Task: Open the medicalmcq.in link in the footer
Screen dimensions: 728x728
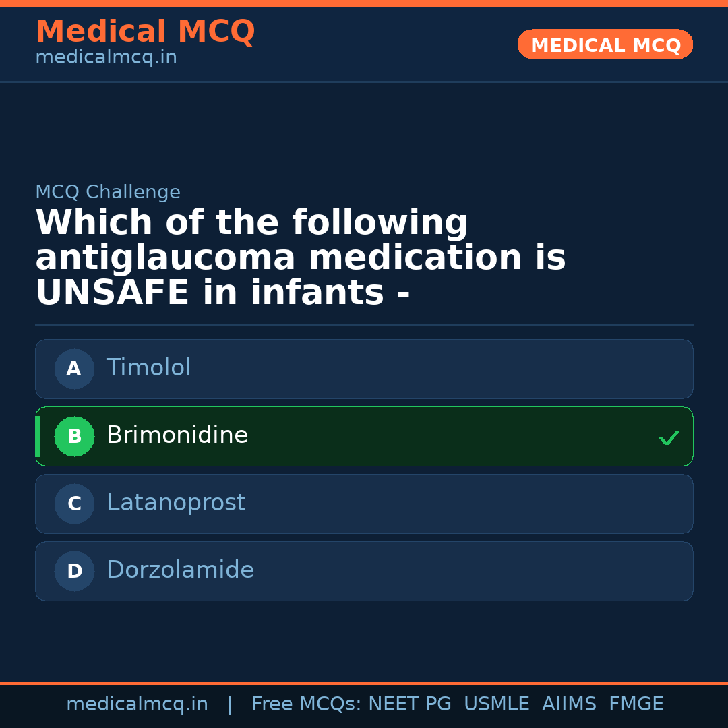Action: pos(137,704)
